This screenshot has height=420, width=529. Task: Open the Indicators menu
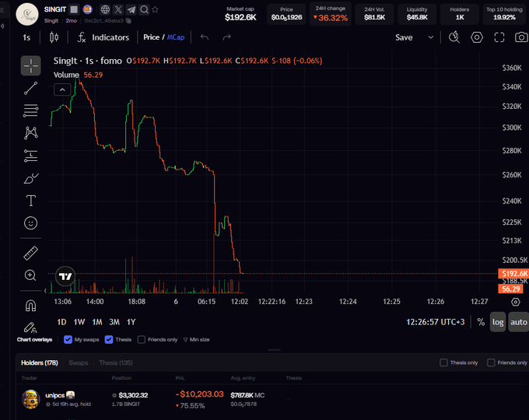(103, 37)
